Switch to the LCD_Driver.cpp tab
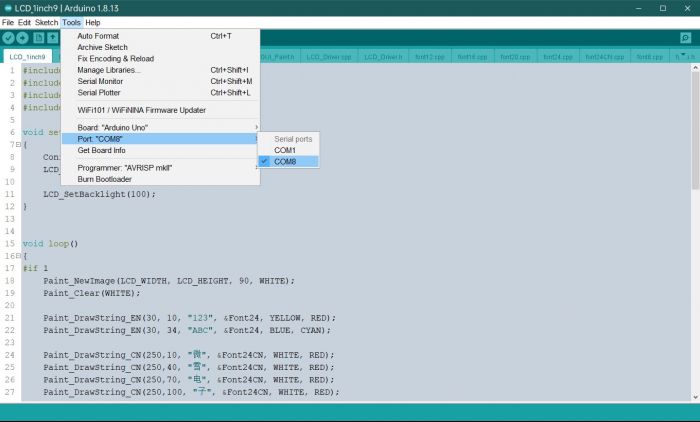 pos(329,57)
